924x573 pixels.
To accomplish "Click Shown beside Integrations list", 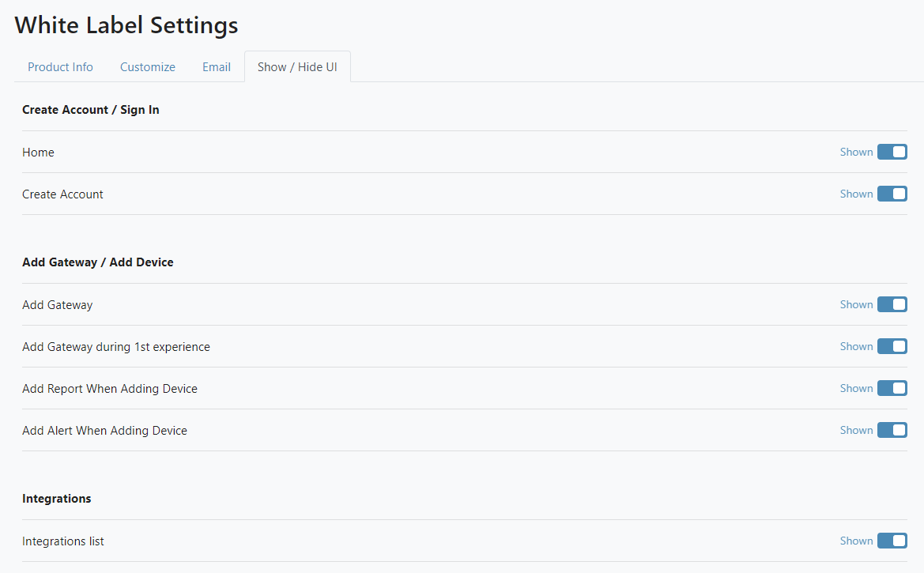I will [x=856, y=541].
